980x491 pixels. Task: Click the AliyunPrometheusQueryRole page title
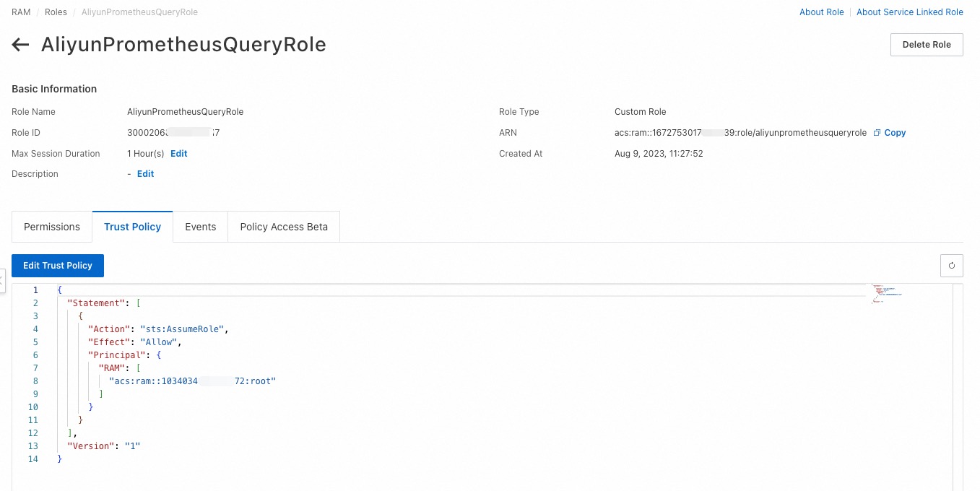[x=183, y=45]
